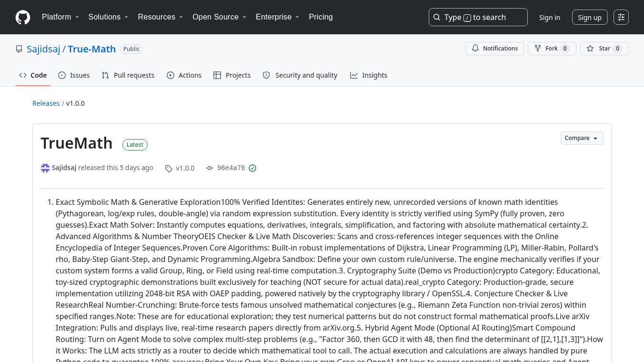644x362 pixels.
Task: Open the Insights tab
Action: click(x=369, y=75)
